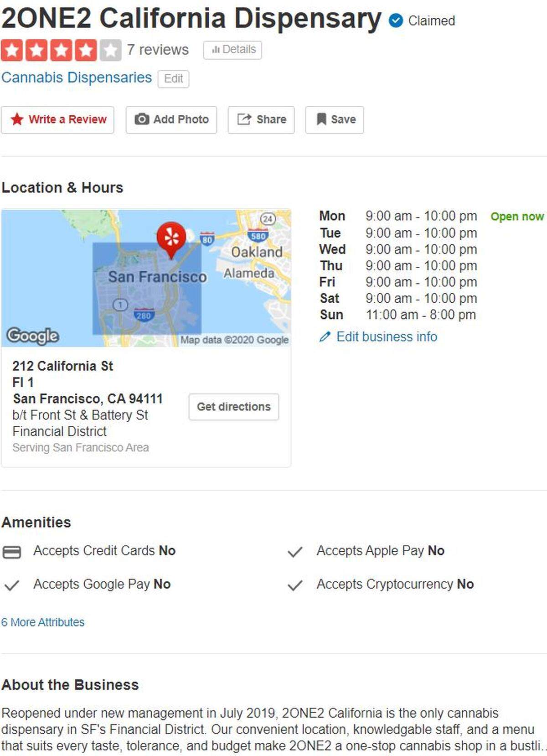Viewport: 547px width, 756px height.
Task: Click Accepts Cryptocurrency No text
Action: (x=395, y=584)
